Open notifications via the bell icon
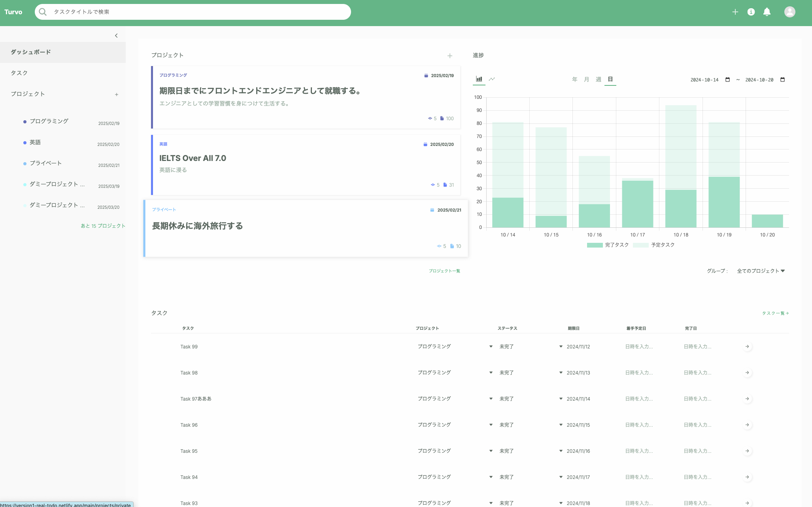This screenshot has width=812, height=507. pos(767,12)
